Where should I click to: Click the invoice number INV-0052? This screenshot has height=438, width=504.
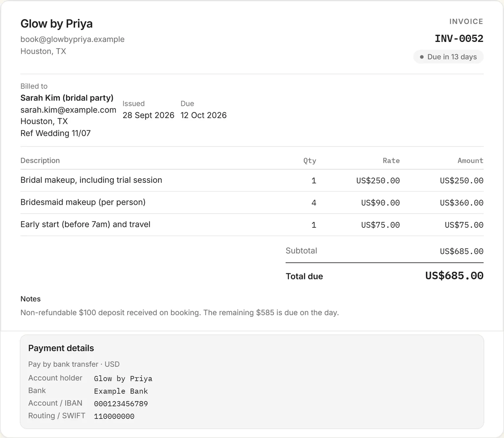(459, 39)
